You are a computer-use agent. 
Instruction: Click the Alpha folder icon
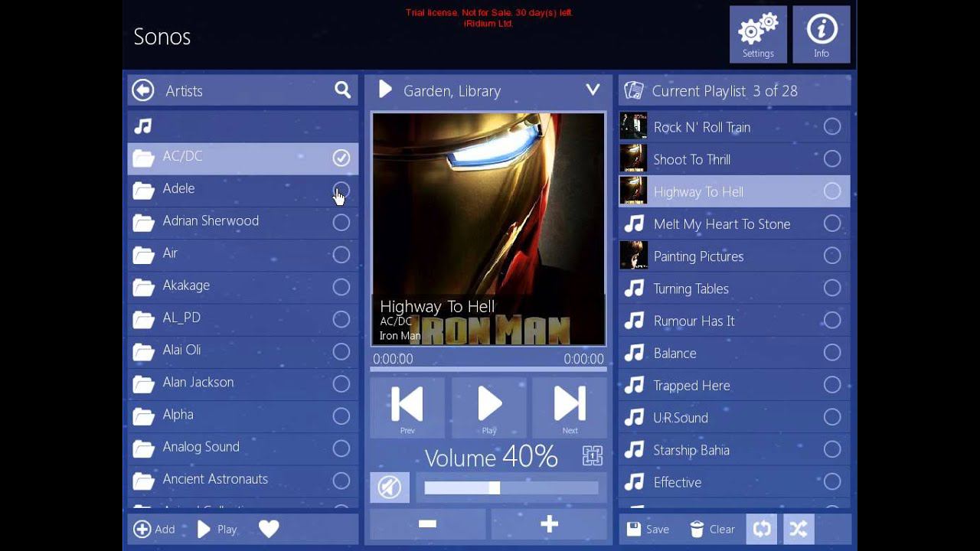point(143,416)
